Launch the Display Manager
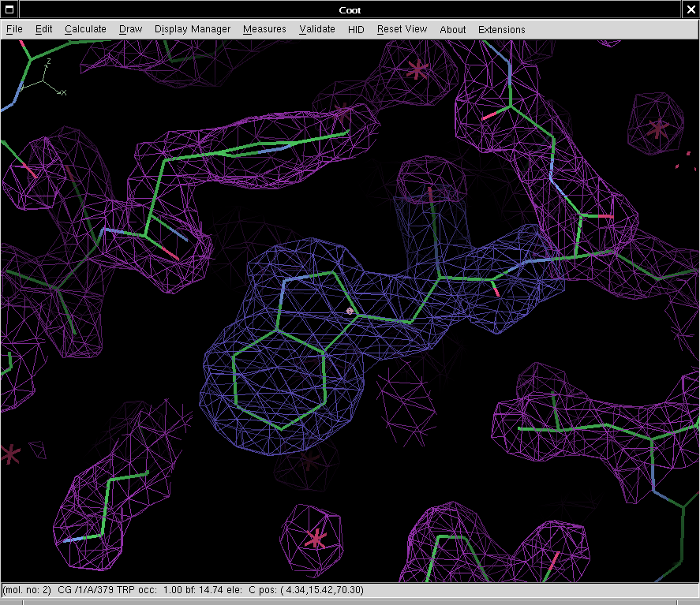The image size is (700, 605). [193, 29]
